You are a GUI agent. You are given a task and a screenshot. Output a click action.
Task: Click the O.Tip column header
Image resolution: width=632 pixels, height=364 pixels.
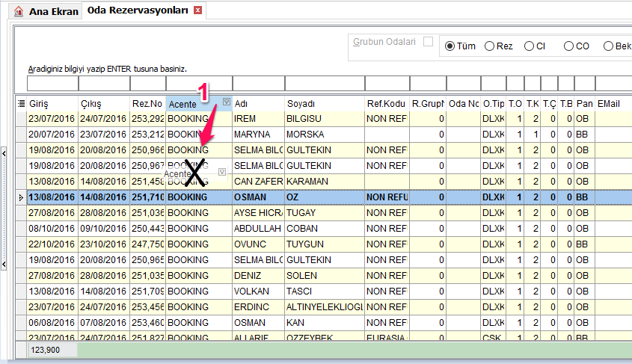tap(494, 104)
